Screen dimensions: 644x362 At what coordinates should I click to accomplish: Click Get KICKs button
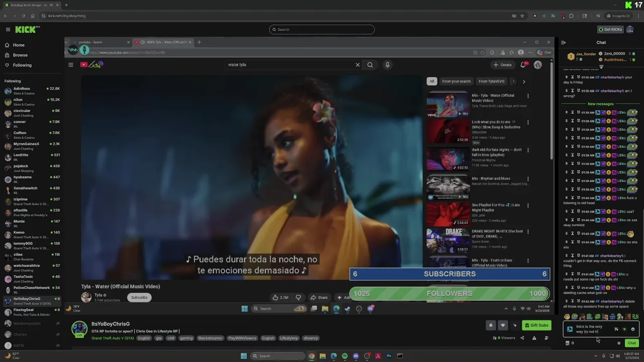[610, 29]
